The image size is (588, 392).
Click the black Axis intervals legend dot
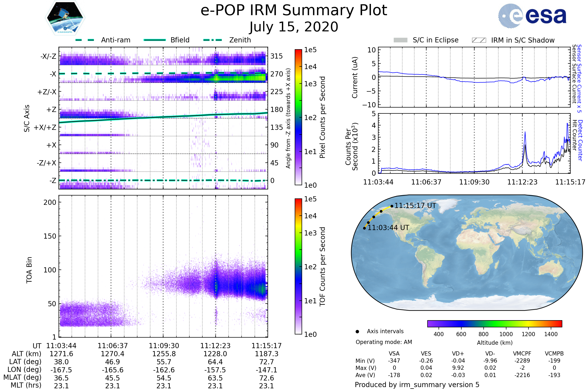tap(357, 331)
